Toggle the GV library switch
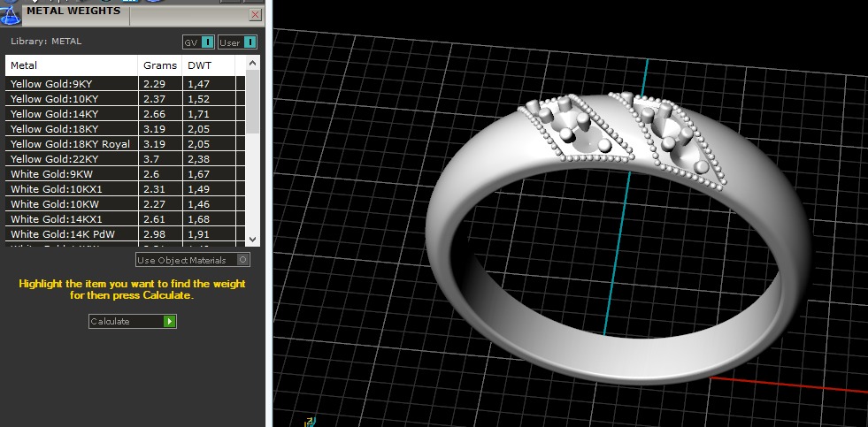Image resolution: width=868 pixels, height=427 pixels. [199, 42]
